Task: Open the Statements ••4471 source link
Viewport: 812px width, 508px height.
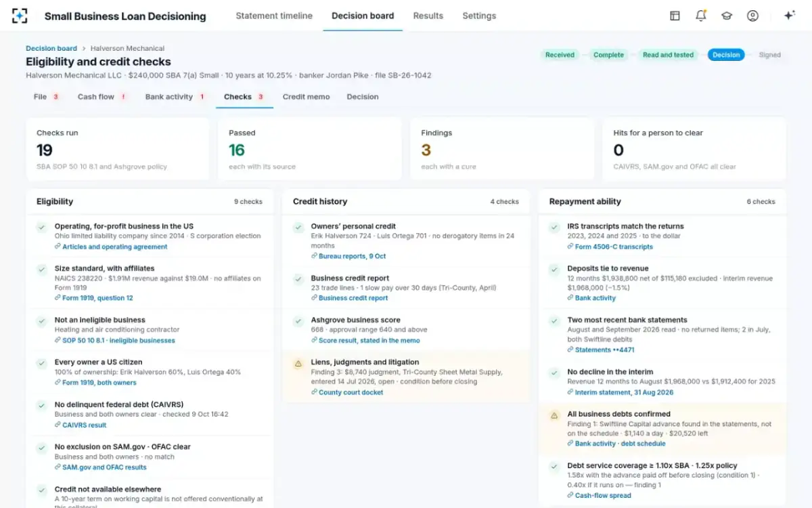Action: click(605, 350)
